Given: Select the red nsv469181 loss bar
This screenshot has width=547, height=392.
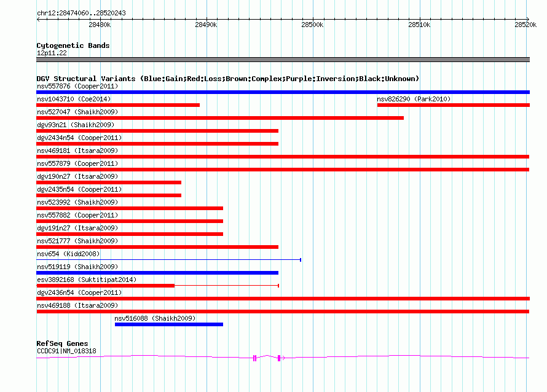Looking at the screenshot, I should 283,157.
